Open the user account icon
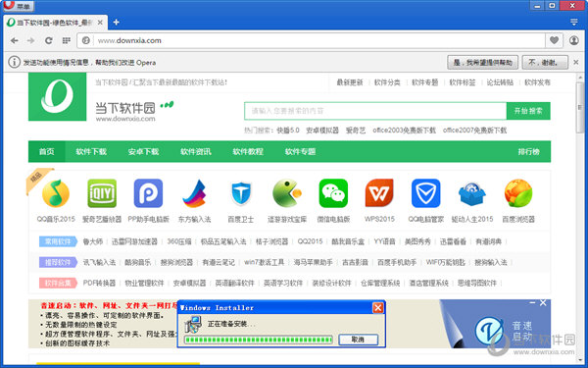The height and width of the screenshot is (368, 588). [573, 40]
